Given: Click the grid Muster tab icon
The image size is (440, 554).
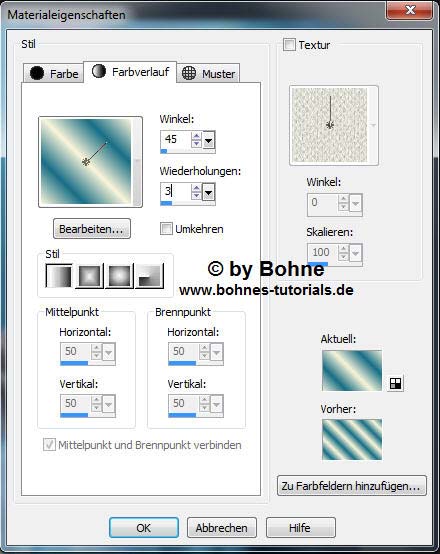Looking at the screenshot, I should tap(189, 73).
